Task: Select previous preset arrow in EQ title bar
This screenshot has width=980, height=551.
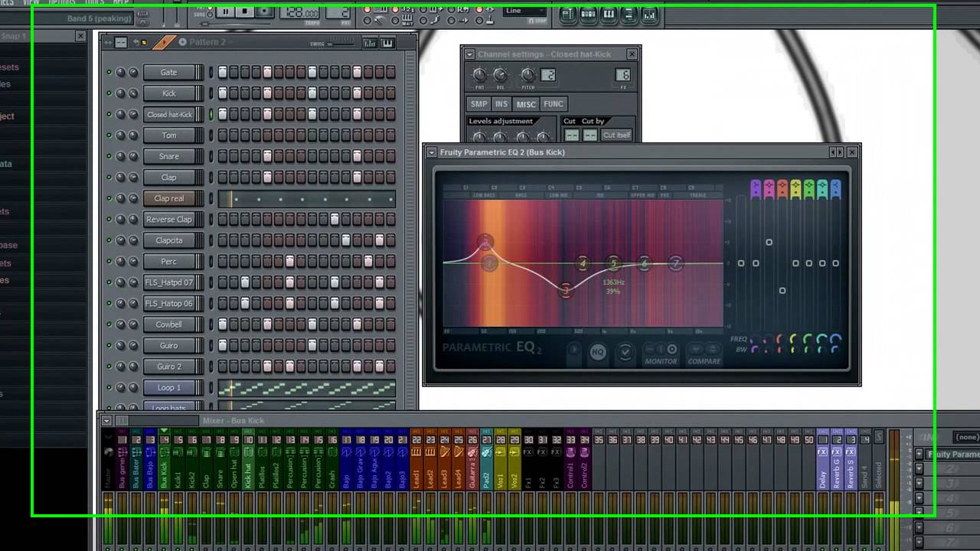Action: [833, 152]
